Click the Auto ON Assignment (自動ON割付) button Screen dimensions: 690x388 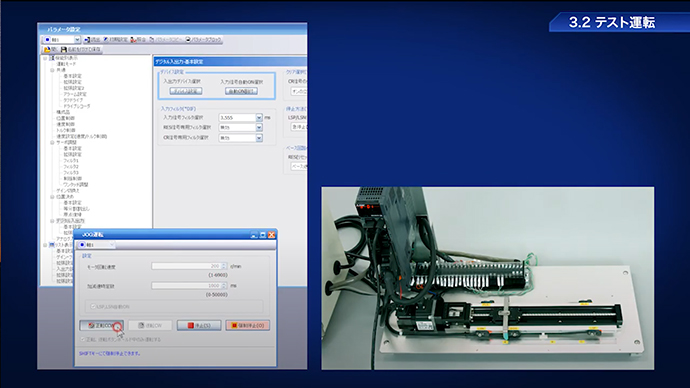coord(241,91)
